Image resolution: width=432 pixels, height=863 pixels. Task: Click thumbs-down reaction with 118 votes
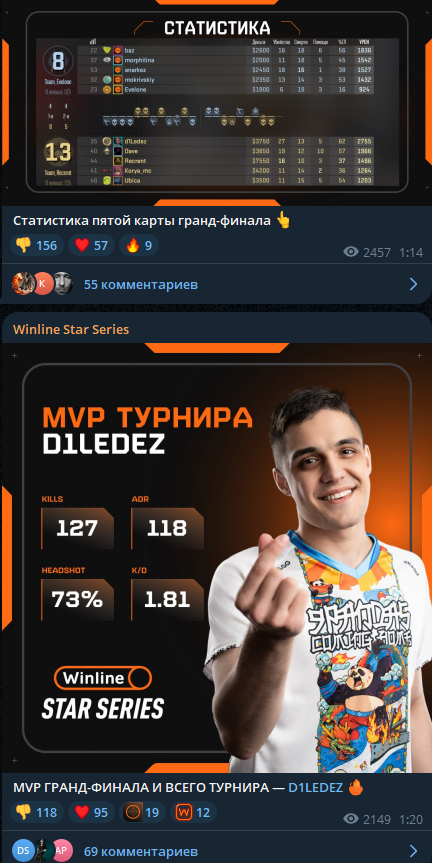[37, 812]
